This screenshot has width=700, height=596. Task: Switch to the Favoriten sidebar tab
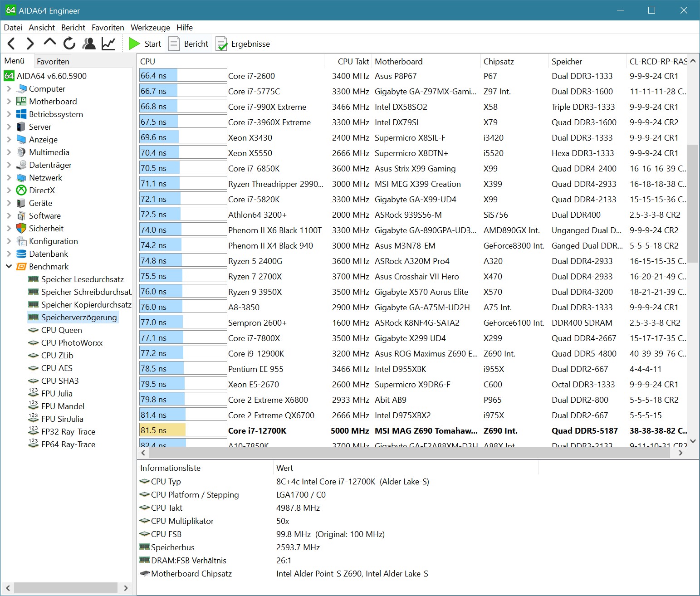53,61
